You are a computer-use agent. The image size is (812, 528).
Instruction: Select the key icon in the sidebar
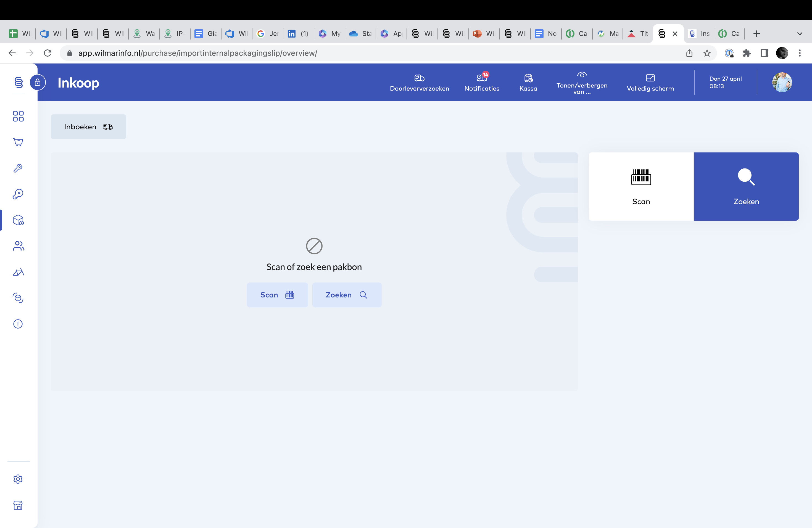[x=18, y=194]
